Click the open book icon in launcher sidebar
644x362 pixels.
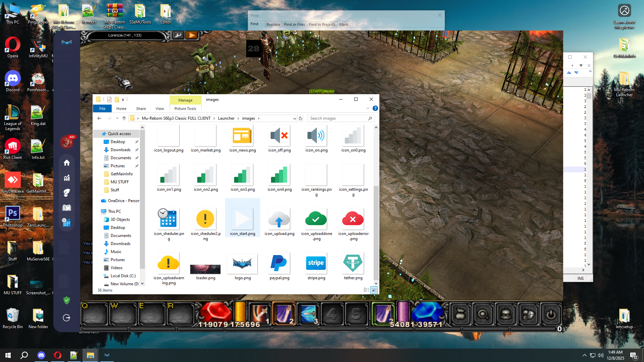coord(67,207)
